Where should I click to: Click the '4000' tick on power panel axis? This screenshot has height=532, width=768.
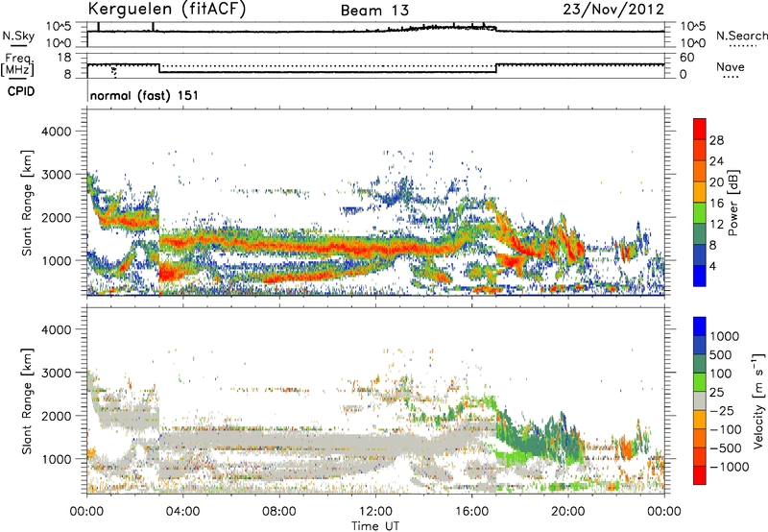pyautogui.click(x=57, y=132)
